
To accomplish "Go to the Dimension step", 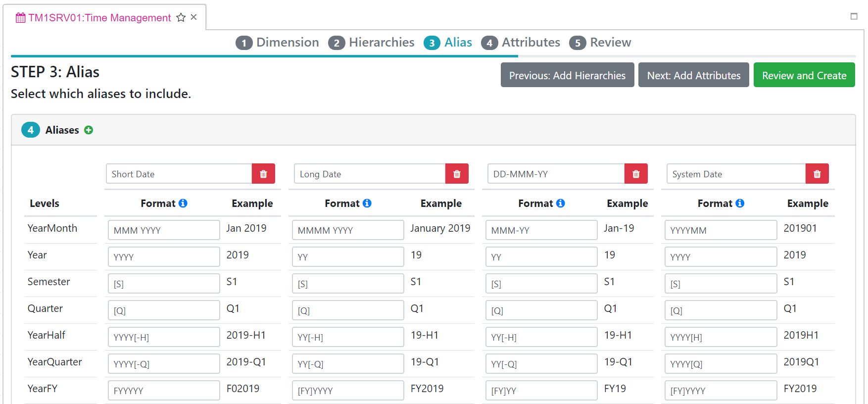I will coord(277,43).
